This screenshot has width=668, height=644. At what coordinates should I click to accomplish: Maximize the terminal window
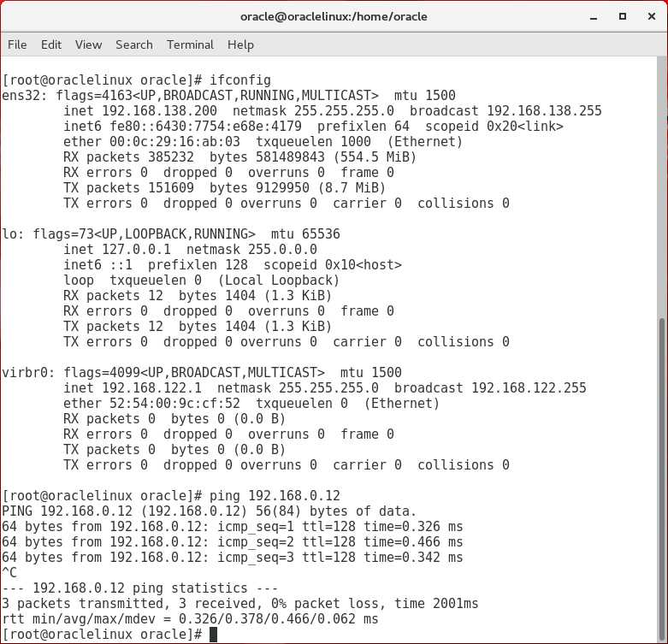click(x=623, y=16)
